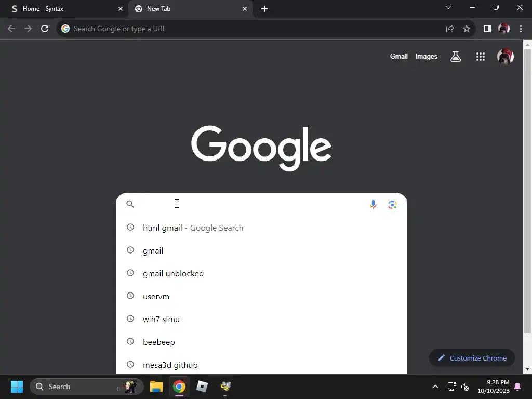Select the New Tab tab
The width and height of the screenshot is (532, 399).
point(190,9)
